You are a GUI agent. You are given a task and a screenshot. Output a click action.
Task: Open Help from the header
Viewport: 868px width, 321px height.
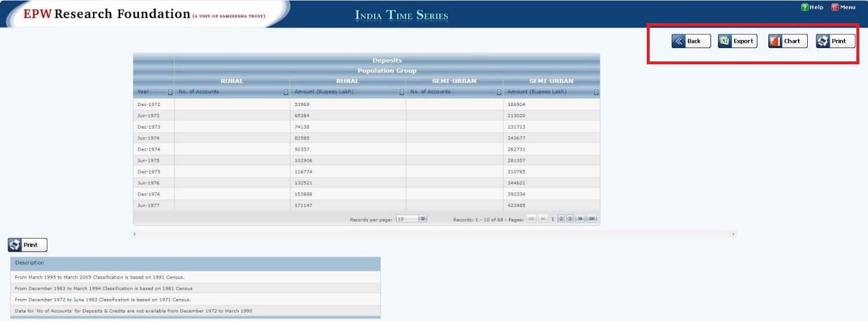click(812, 8)
